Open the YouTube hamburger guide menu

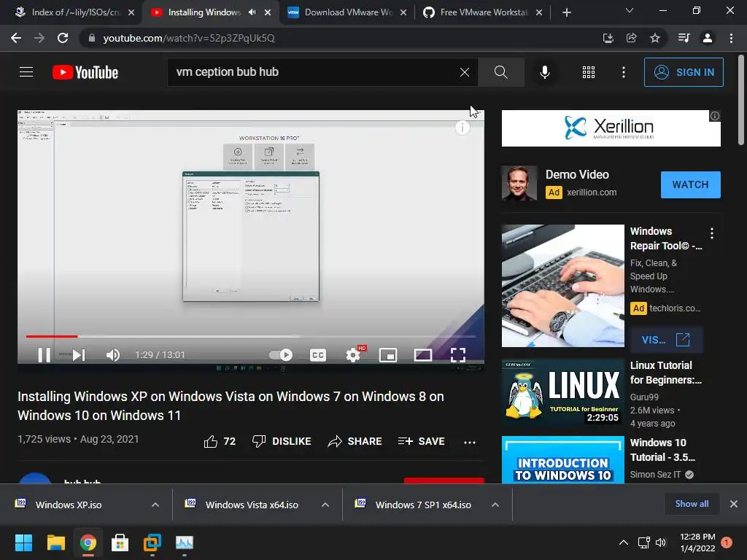pyautogui.click(x=26, y=72)
